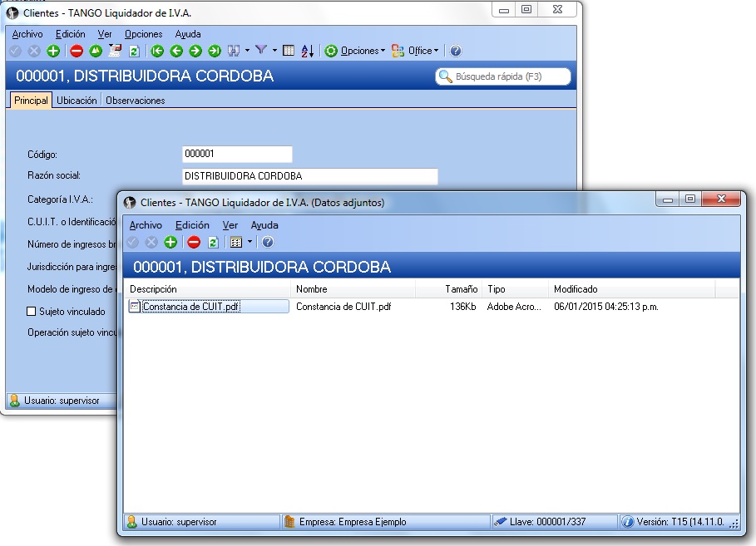756x546 pixels.
Task: Expand the view dropdown arrow in Datos adjuntos
Action: coord(250,242)
